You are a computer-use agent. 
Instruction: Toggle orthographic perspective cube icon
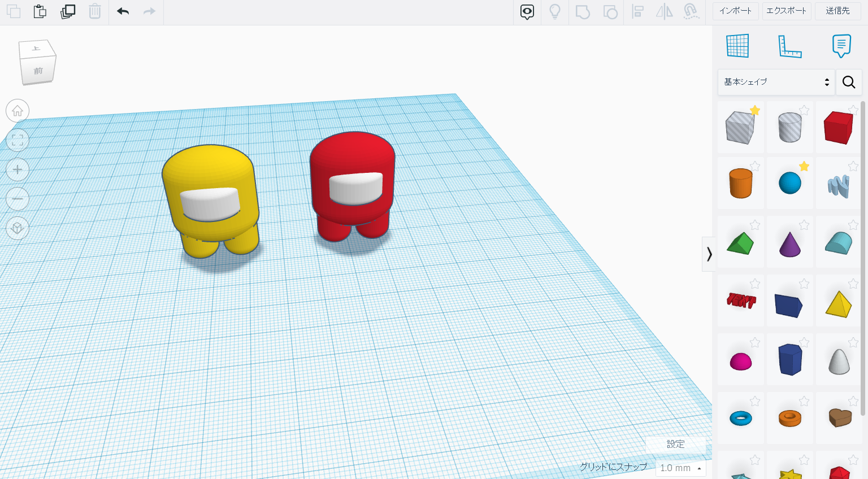click(18, 228)
